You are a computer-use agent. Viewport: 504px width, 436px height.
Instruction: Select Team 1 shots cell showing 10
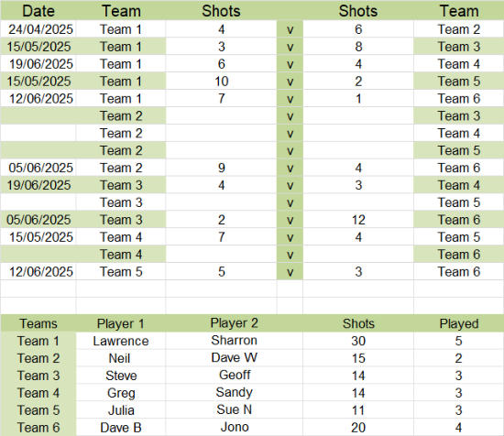coord(221,82)
